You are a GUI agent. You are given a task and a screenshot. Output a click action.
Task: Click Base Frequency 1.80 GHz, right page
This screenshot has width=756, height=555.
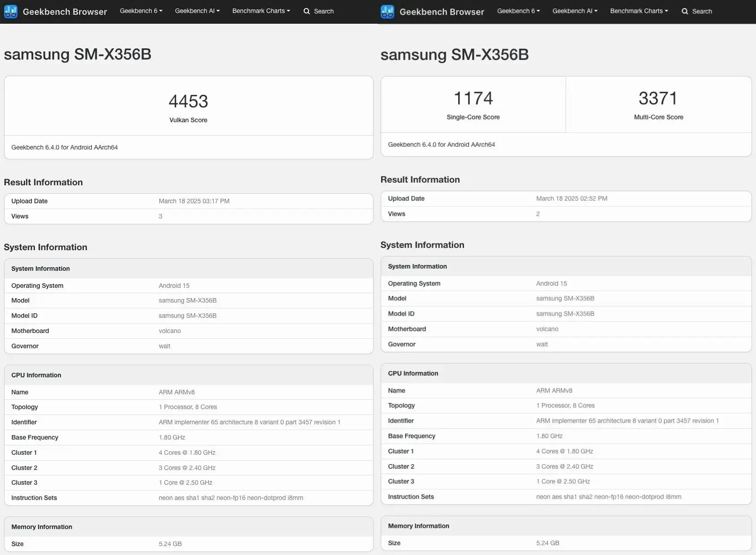tap(550, 436)
